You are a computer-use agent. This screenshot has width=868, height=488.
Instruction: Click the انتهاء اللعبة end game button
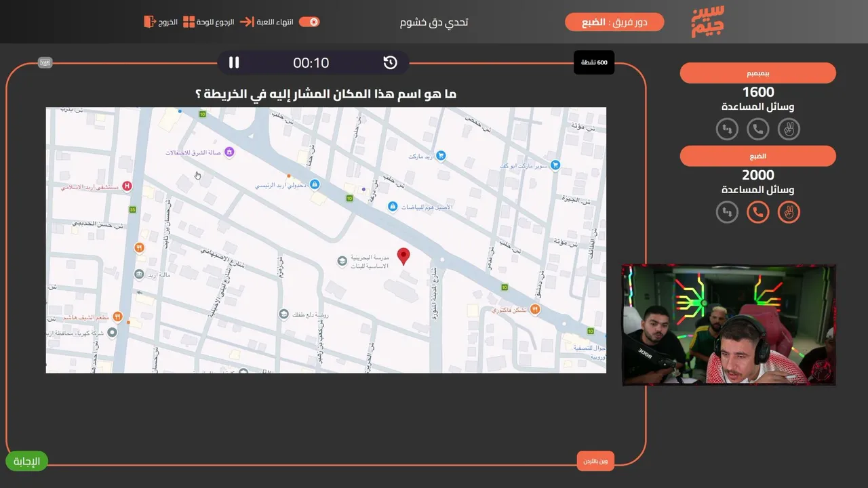(268, 22)
